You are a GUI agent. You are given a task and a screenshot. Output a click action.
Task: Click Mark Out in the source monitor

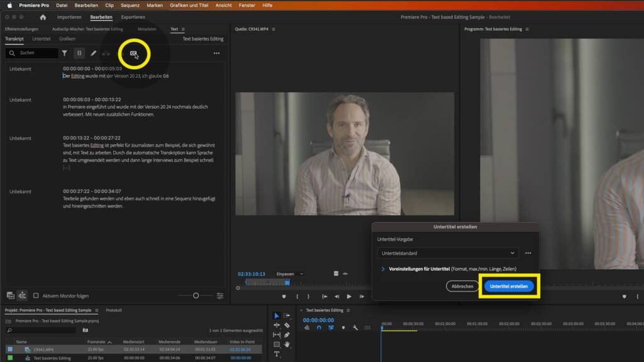(x=308, y=297)
